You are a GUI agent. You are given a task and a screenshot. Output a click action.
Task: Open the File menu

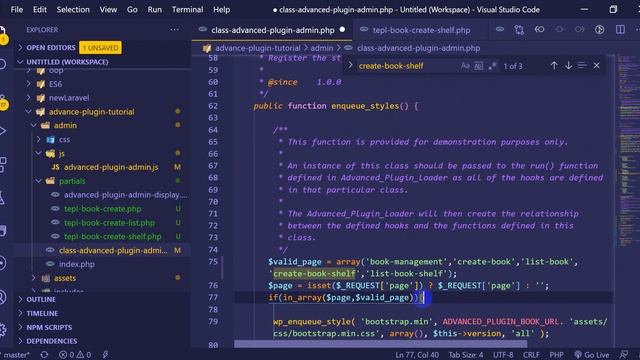(16, 9)
